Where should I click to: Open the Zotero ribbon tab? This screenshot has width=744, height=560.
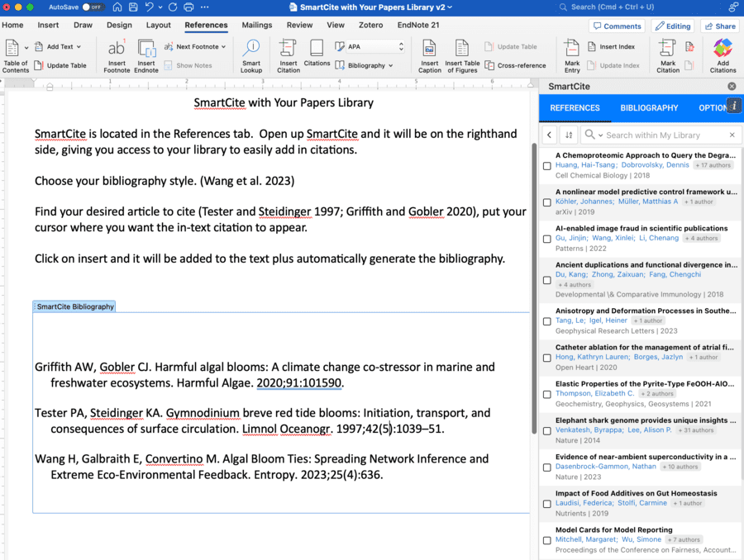[x=370, y=25]
